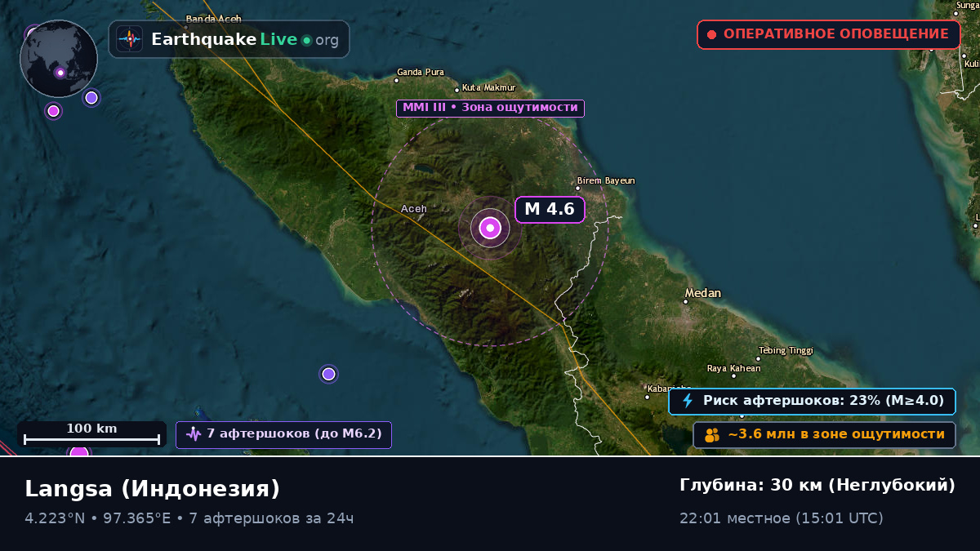
Task: Click the Tebing Tinggi city label
Action: click(x=786, y=350)
